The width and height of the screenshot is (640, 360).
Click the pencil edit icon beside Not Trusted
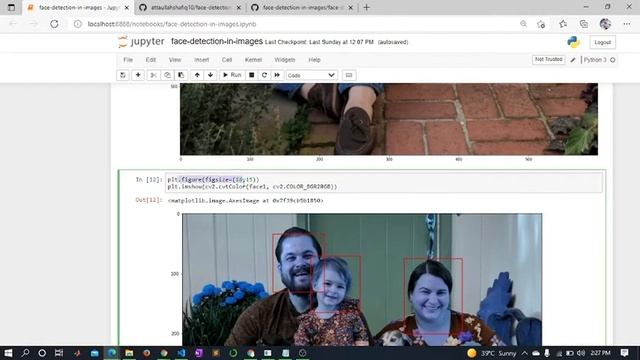coord(573,60)
